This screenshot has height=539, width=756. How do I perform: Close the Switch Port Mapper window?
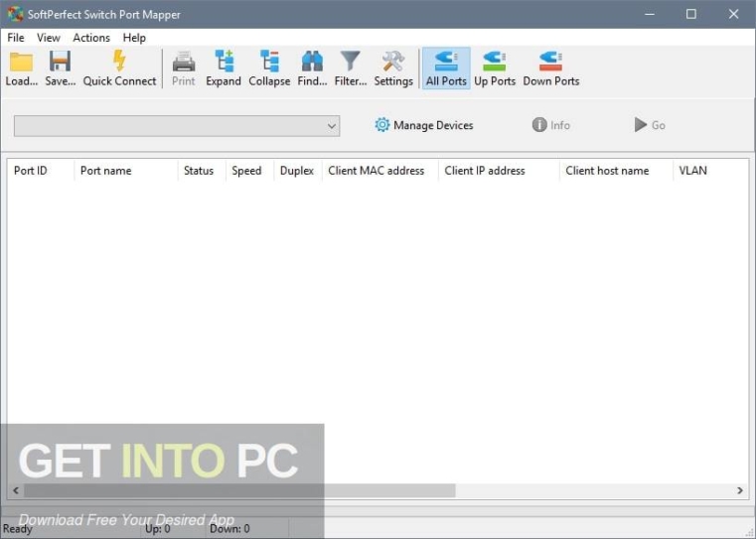[733, 14]
